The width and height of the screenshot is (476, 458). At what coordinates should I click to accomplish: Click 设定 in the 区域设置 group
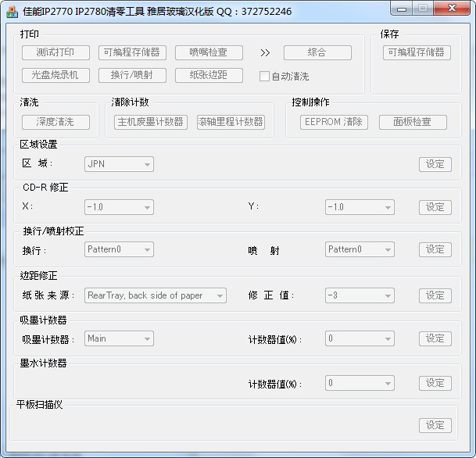[x=435, y=164]
